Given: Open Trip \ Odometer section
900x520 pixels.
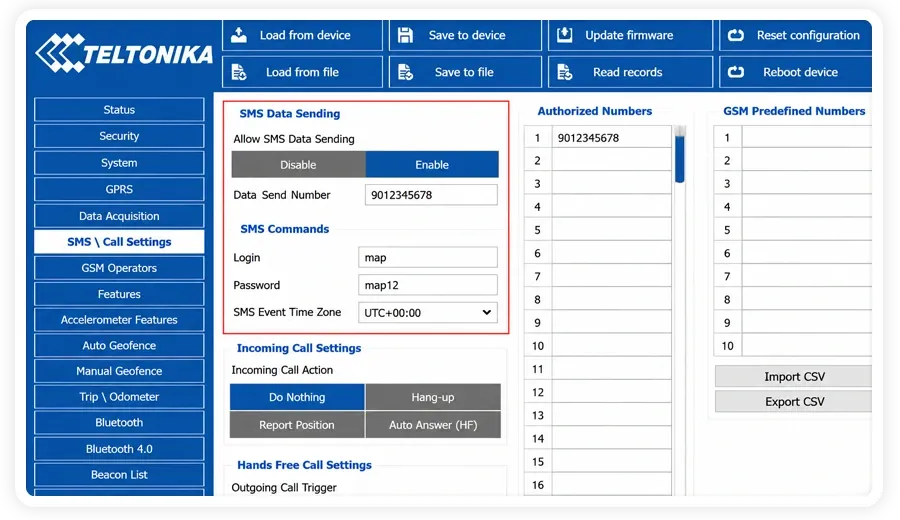Looking at the screenshot, I should (119, 397).
